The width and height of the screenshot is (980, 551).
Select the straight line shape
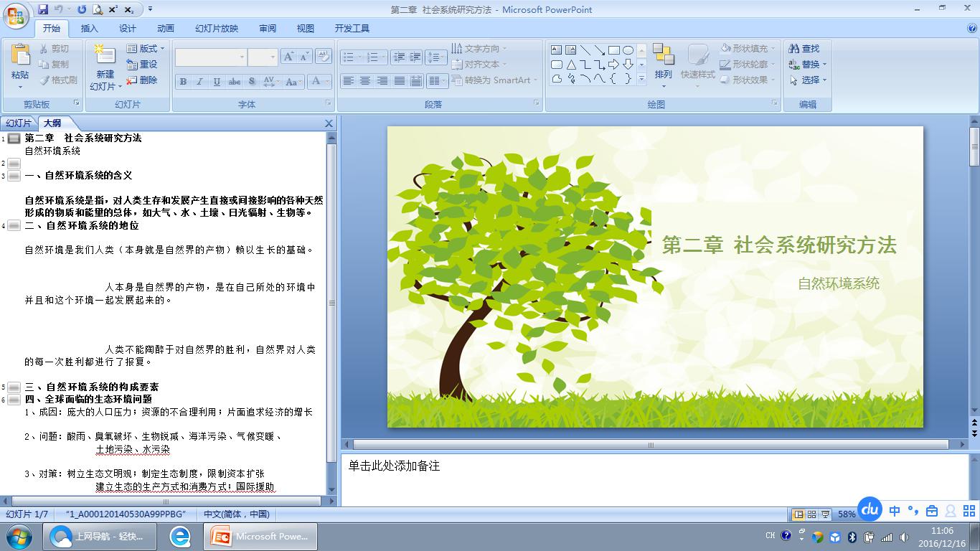coord(585,50)
